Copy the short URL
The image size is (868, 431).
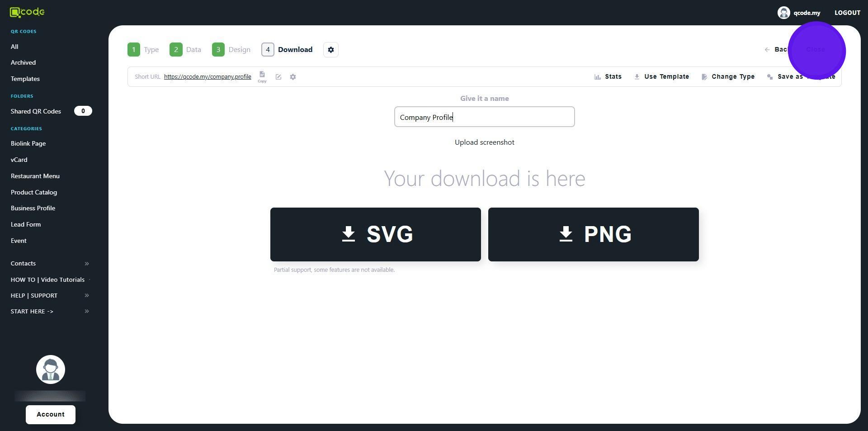point(262,76)
